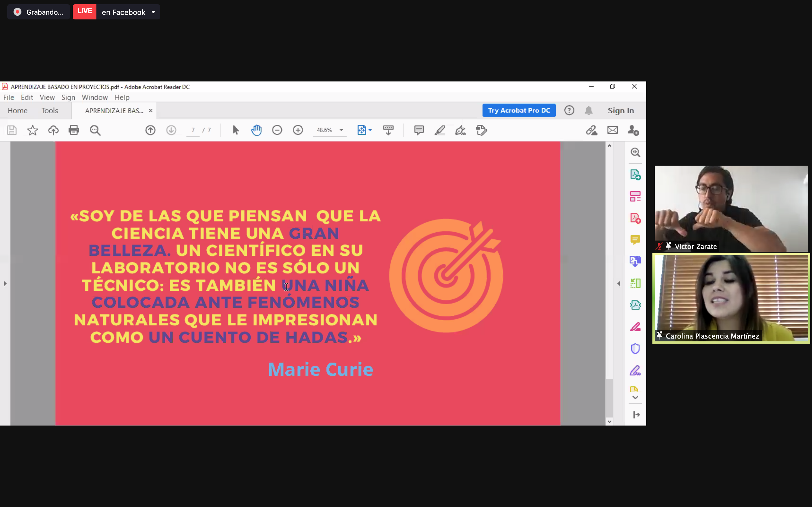Activate the arrow selection tool

pos(235,130)
